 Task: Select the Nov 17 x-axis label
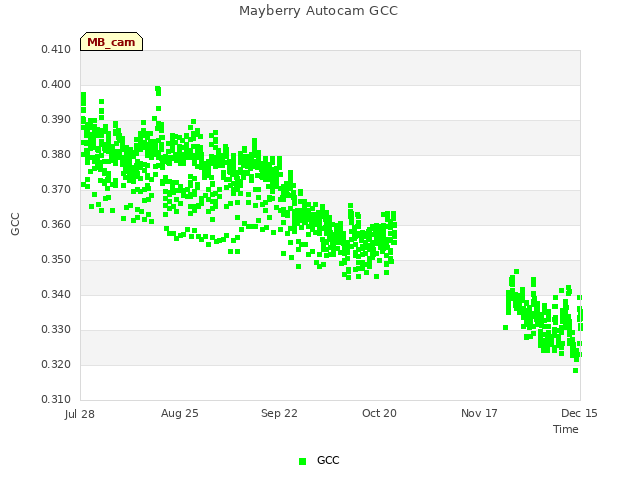tap(479, 413)
